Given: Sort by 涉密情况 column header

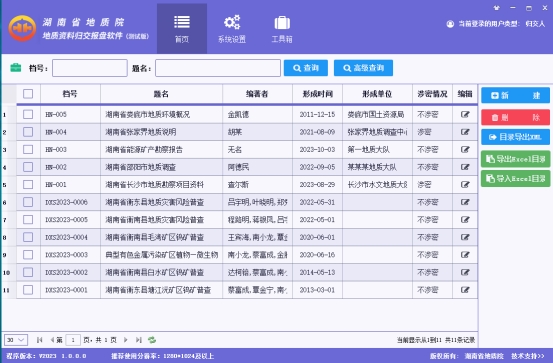Looking at the screenshot, I should [x=432, y=94].
